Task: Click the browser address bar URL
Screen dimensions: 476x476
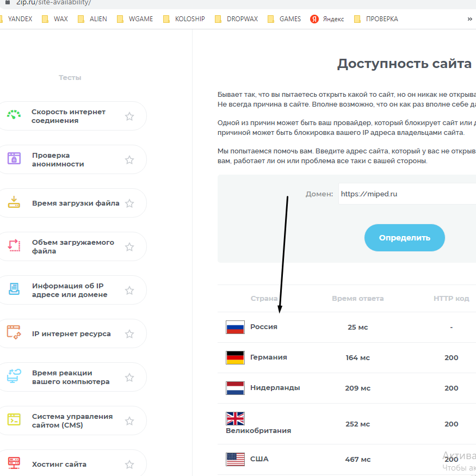Action: tap(53, 3)
